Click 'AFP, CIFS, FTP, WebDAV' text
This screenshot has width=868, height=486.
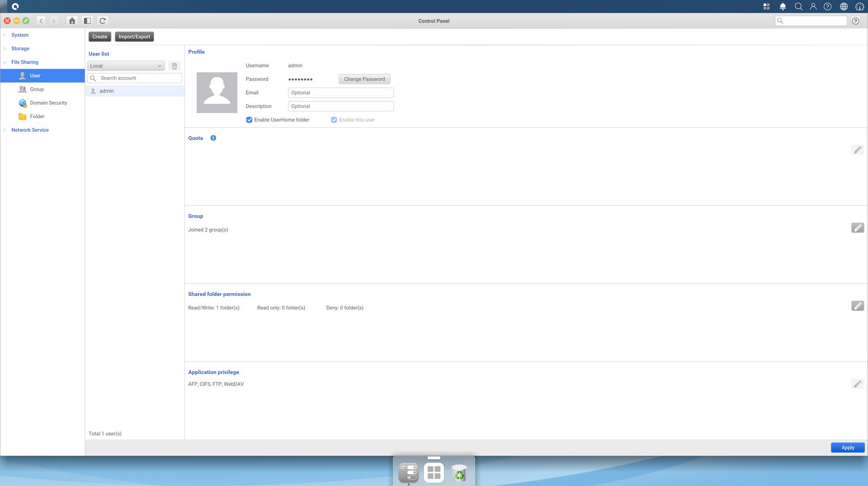point(216,384)
